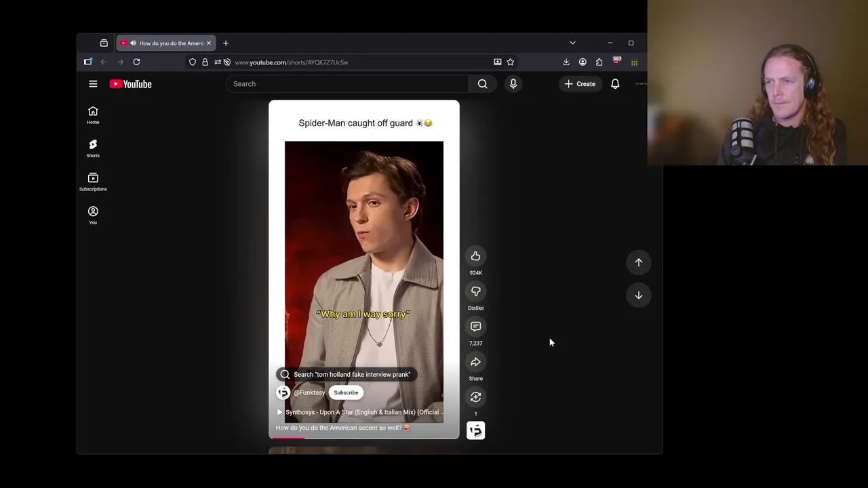
Task: Open the tracking protection shield icon
Action: [193, 62]
